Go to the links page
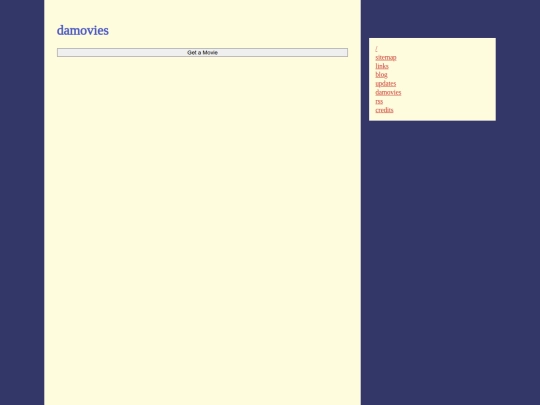The image size is (540, 405). click(382, 66)
